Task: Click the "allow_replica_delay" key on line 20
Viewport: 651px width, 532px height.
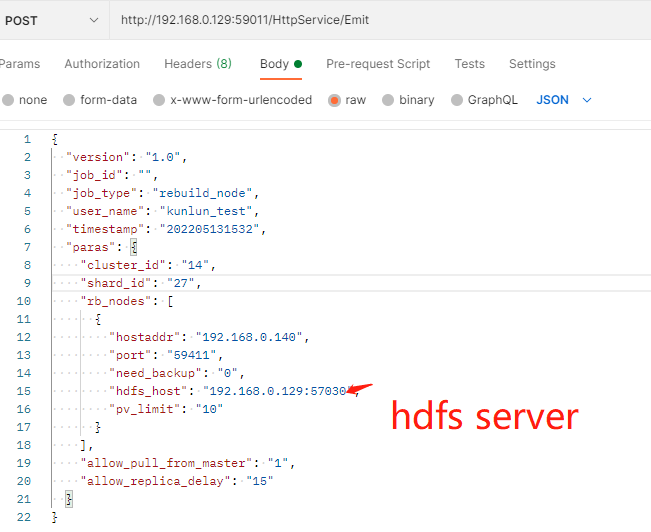Action: pos(155,481)
